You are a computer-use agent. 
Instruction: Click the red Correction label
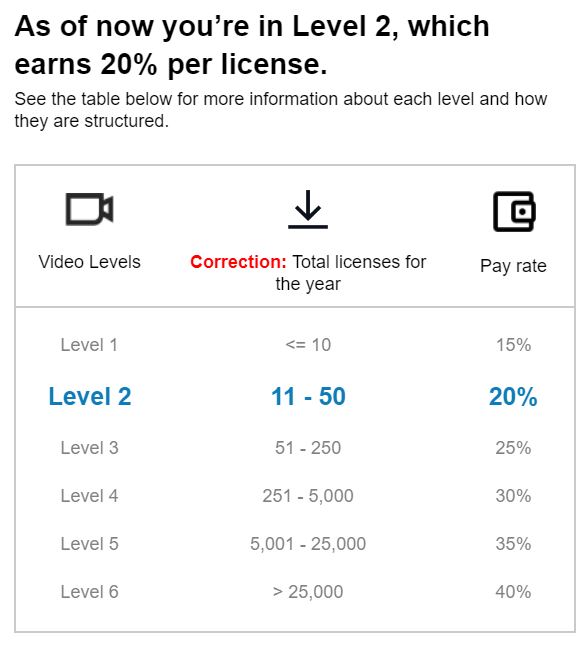tap(238, 262)
